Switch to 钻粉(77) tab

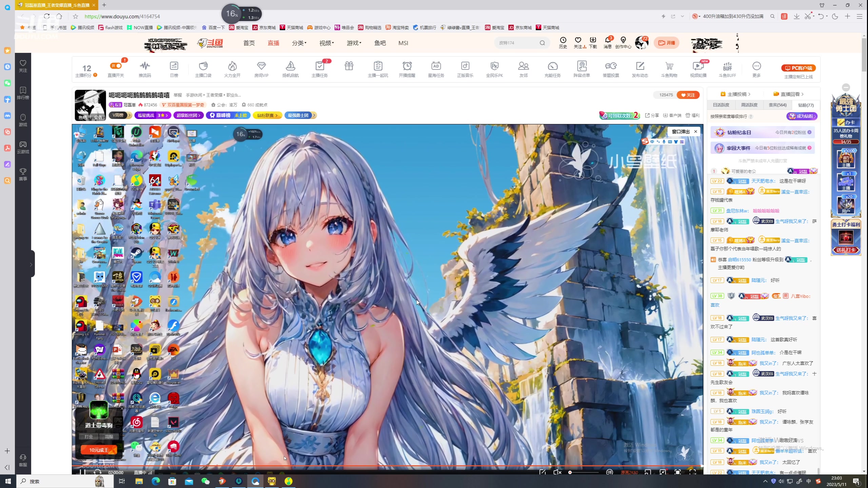point(806,105)
